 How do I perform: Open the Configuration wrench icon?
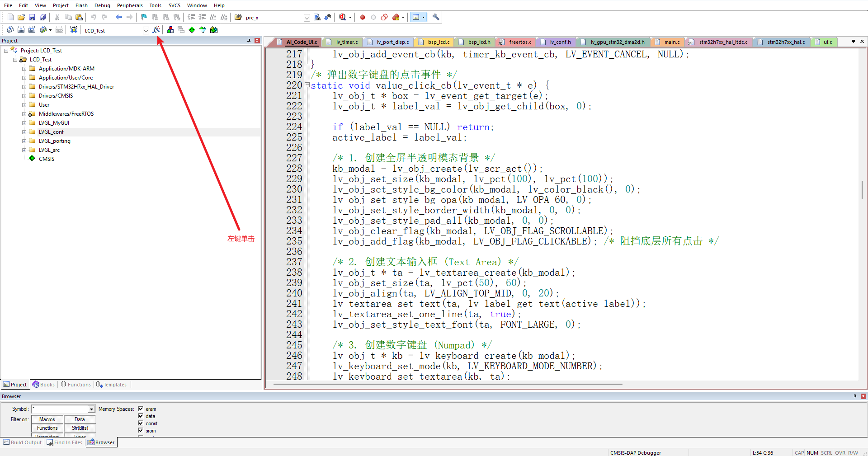tap(436, 17)
